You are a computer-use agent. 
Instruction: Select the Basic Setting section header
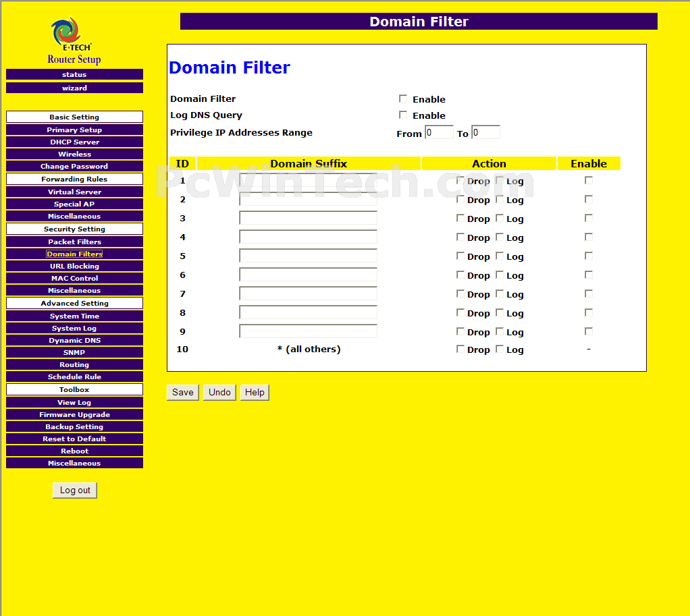[x=74, y=117]
